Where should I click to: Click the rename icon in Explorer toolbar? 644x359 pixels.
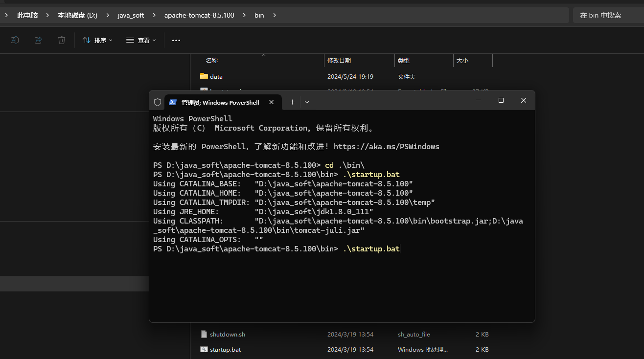click(15, 40)
